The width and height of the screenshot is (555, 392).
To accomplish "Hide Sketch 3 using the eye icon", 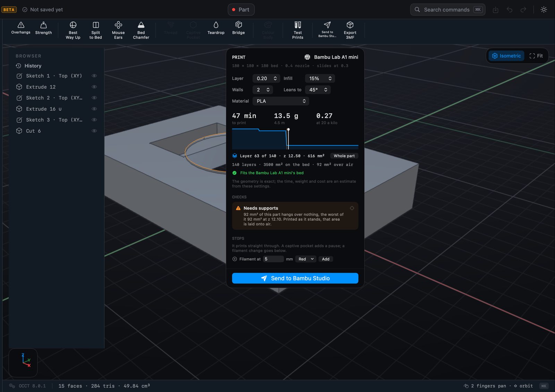I will click(x=94, y=120).
